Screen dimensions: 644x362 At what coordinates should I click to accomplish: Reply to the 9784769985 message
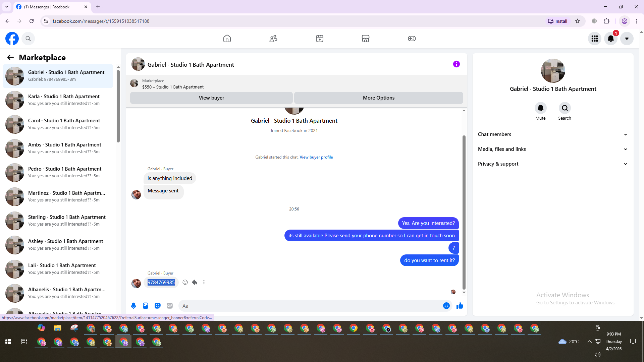click(x=195, y=282)
